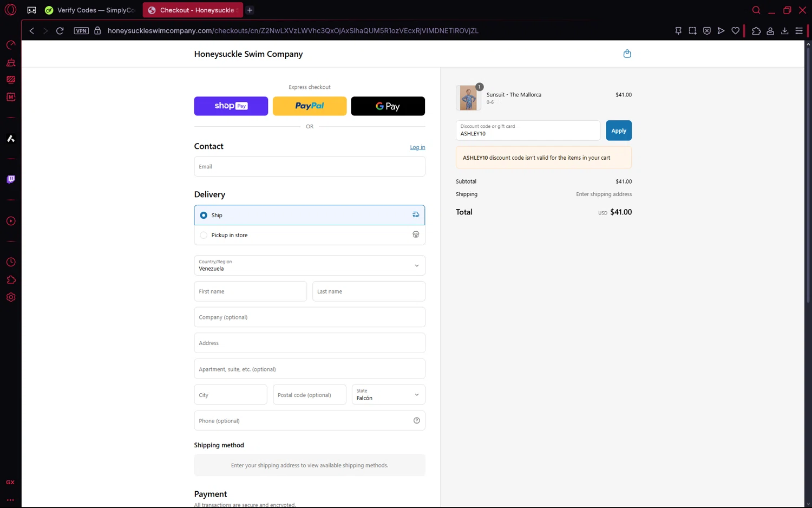Switch to the Verify Codes SimplyCodes tab

point(91,10)
